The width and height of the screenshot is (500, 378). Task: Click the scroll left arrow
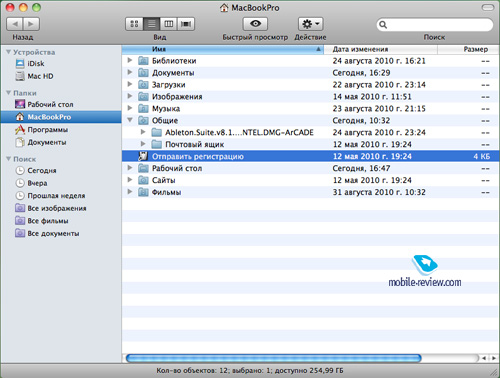(x=484, y=358)
